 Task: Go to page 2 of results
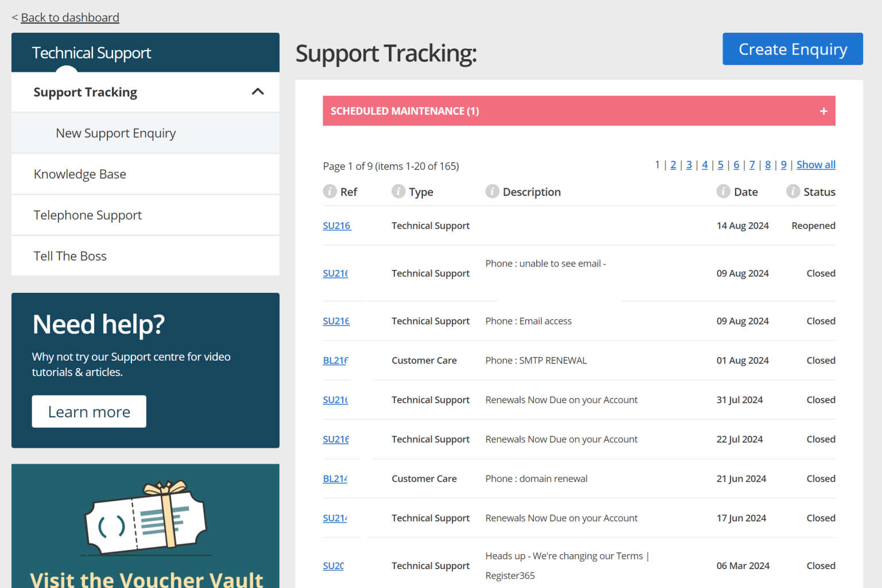click(673, 165)
